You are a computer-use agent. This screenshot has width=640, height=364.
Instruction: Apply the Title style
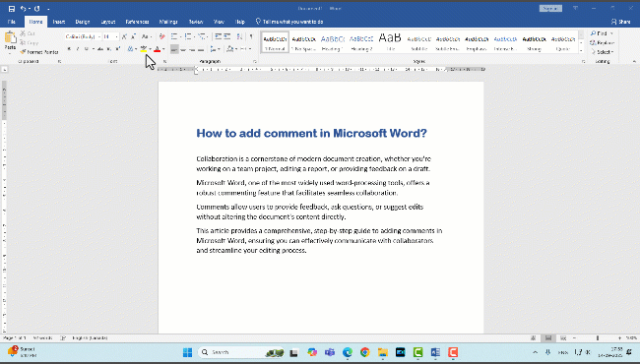click(390, 41)
